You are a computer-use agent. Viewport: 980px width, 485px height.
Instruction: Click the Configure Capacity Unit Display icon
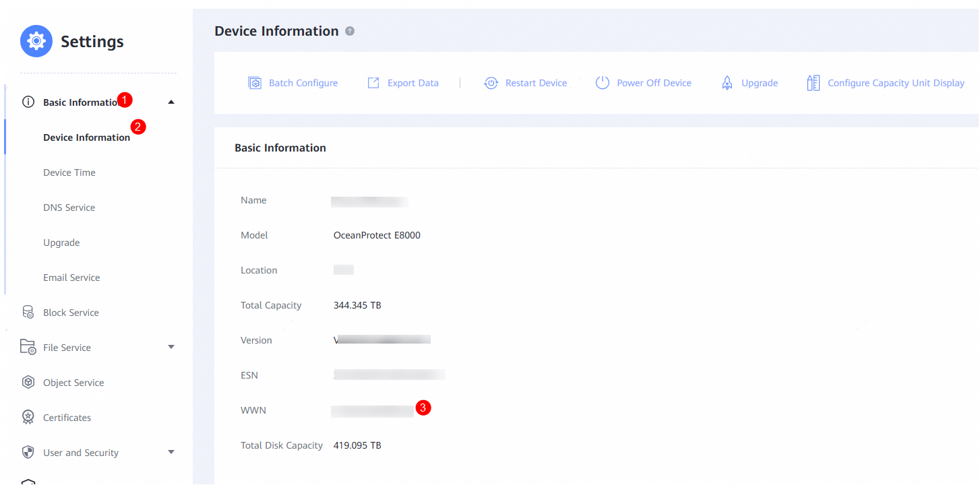[814, 83]
